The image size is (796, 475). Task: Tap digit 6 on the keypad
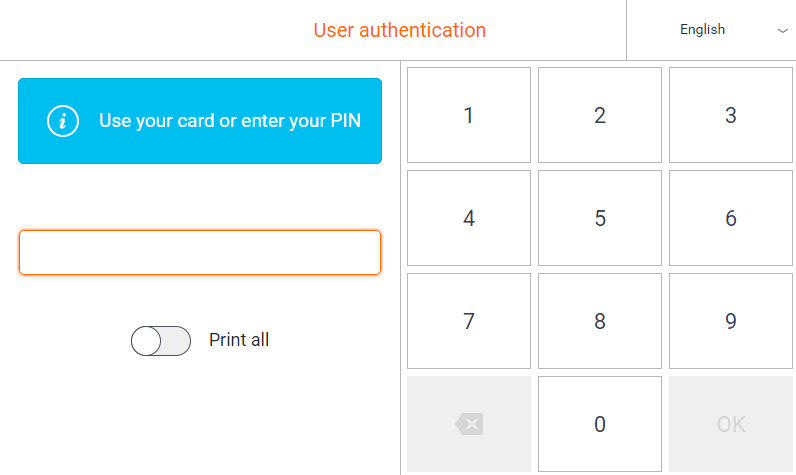coord(731,218)
